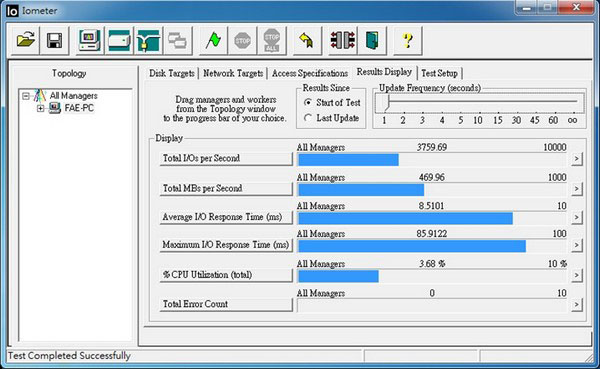
Task: Disconnect selected manager icon
Action: 342,40
